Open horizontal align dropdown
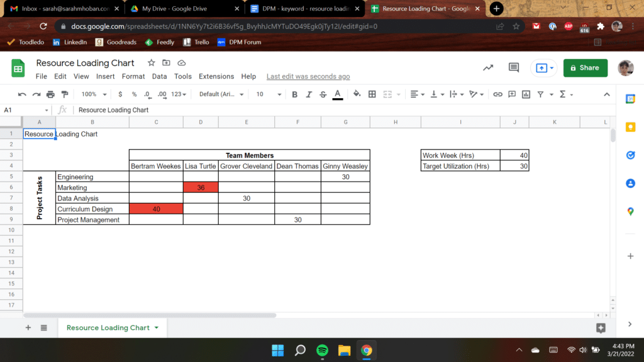Screen dimensions: 644x362 pos(418,94)
